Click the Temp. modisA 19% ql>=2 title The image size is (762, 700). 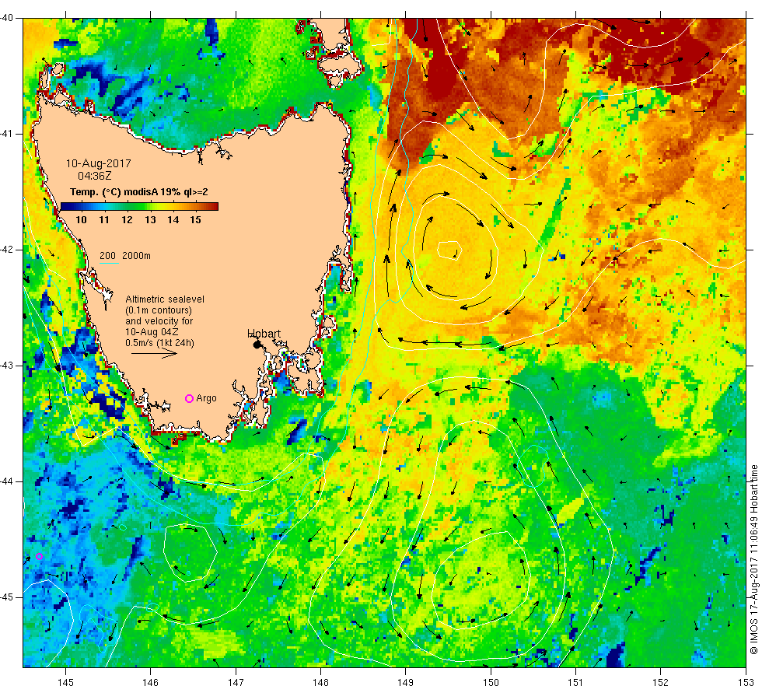[139, 192]
